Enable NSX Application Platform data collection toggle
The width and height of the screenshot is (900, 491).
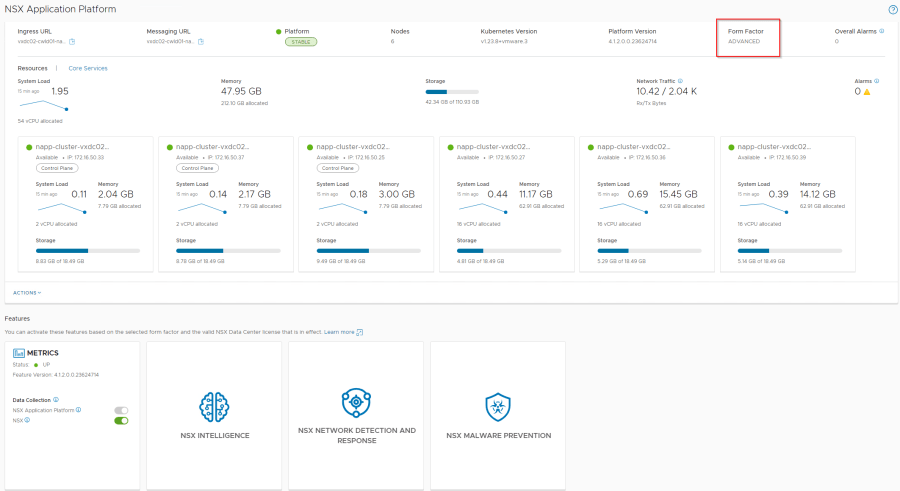pos(121,410)
